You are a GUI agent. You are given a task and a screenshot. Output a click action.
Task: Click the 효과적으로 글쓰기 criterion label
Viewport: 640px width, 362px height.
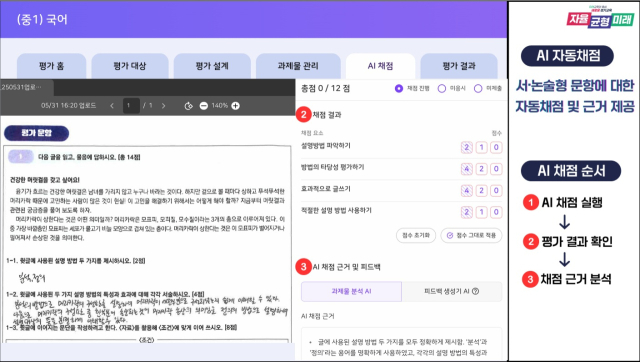pyautogui.click(x=326, y=189)
